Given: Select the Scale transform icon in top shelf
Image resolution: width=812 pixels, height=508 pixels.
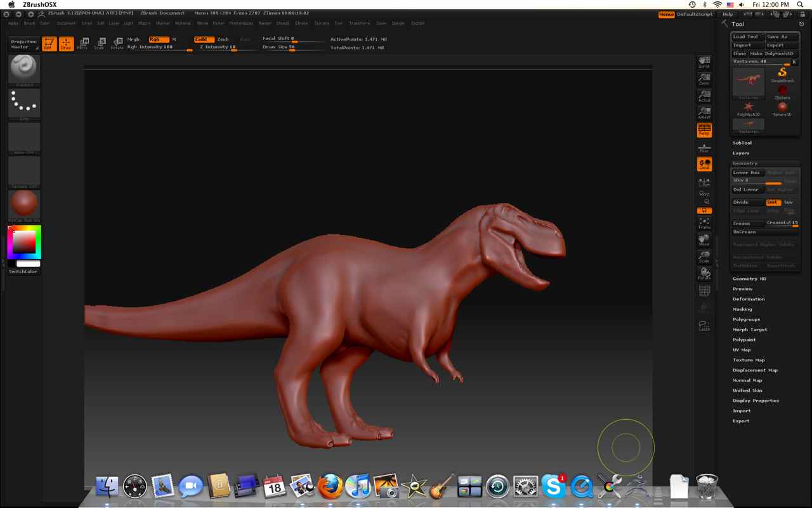Looking at the screenshot, I should coord(100,44).
